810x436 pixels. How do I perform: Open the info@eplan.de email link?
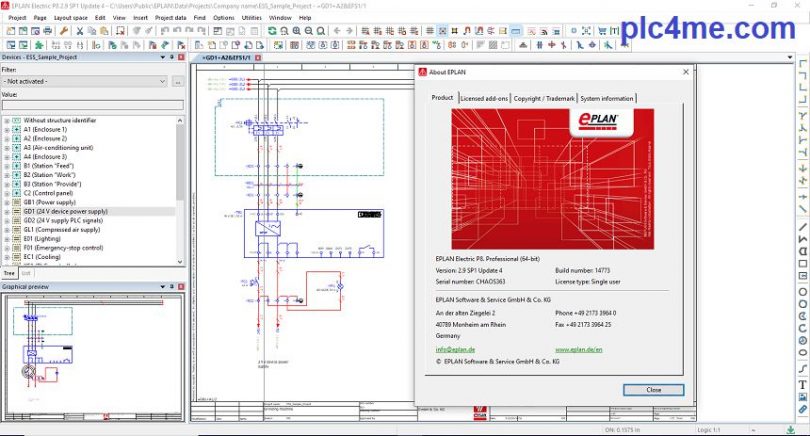(x=455, y=349)
